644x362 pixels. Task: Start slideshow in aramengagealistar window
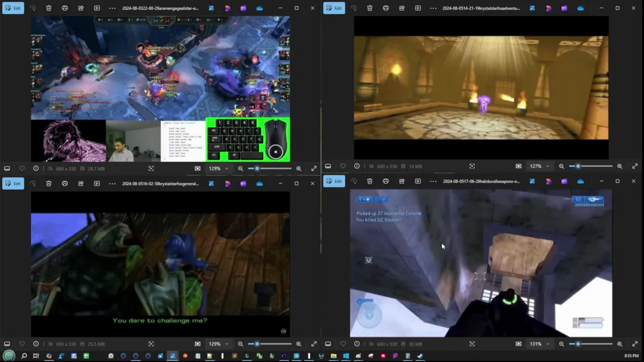click(x=97, y=8)
